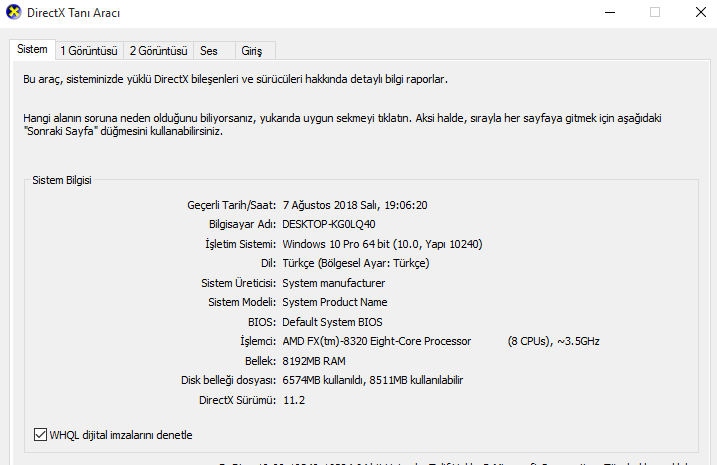Click the Windows 10 Pro operating system value
The image size is (717, 465).
[383, 244]
